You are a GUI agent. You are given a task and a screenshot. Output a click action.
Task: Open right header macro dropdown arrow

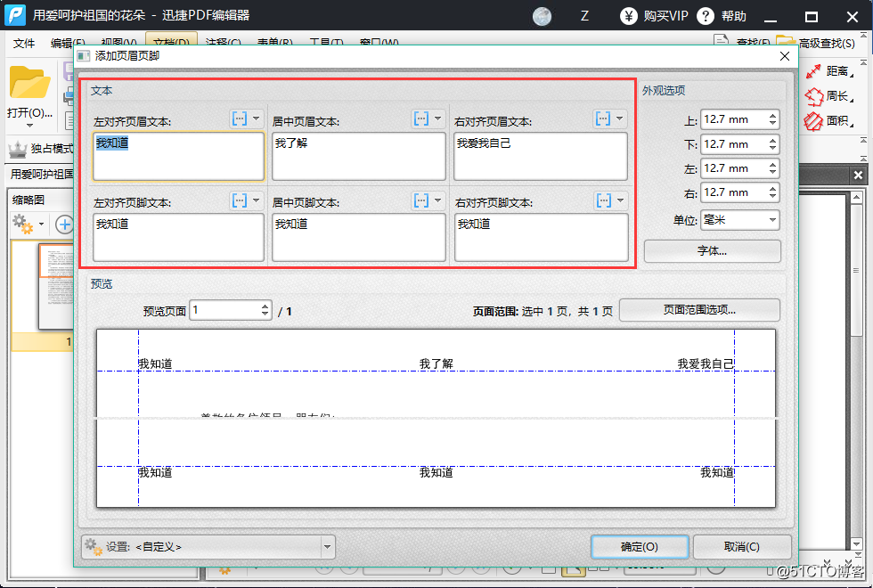pyautogui.click(x=619, y=118)
